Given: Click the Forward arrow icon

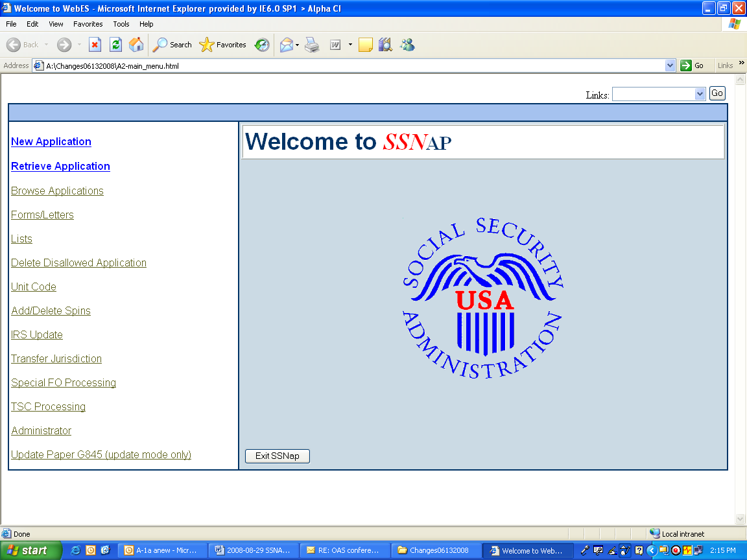Looking at the screenshot, I should pos(64,45).
